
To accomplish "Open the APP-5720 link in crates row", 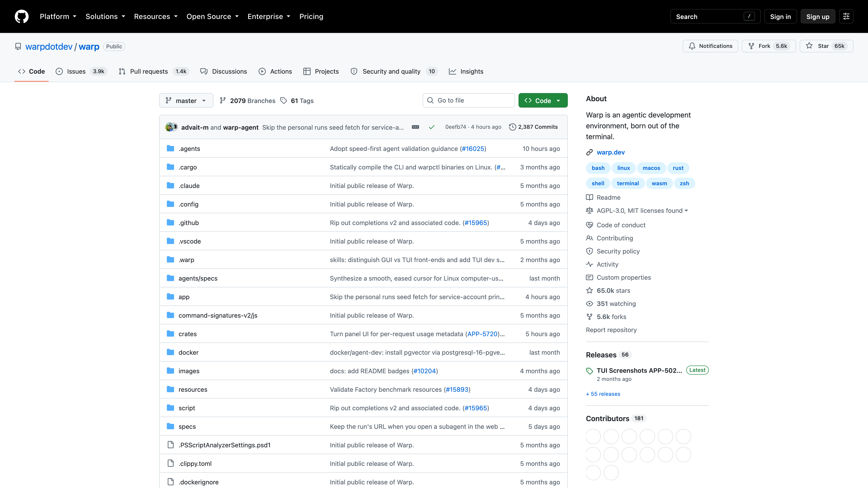I will [483, 334].
